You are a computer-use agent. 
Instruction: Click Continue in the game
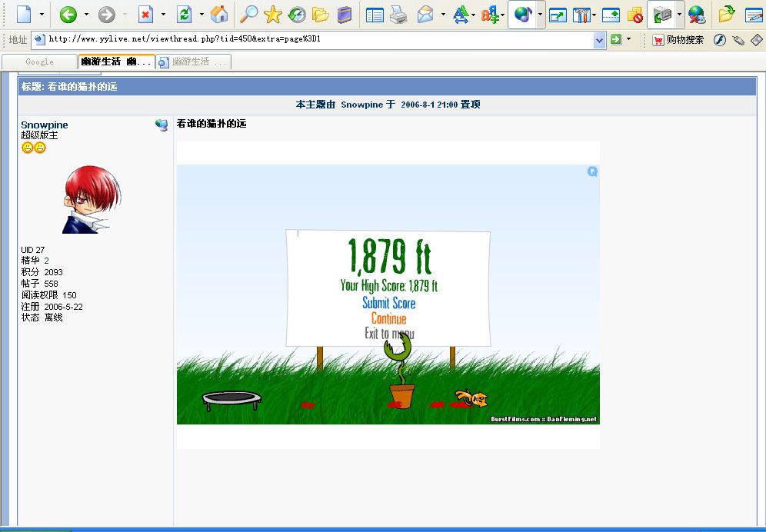[x=389, y=318]
